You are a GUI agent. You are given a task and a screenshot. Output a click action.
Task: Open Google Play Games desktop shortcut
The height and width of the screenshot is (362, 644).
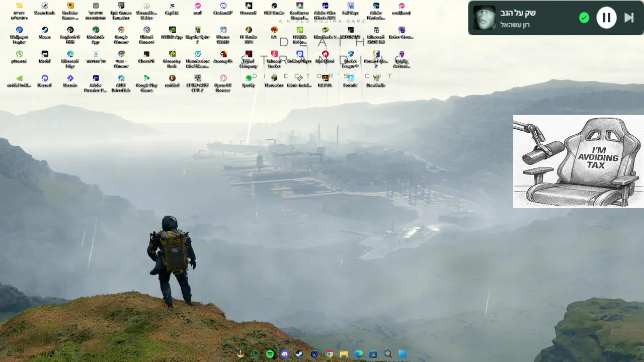pyautogui.click(x=146, y=82)
